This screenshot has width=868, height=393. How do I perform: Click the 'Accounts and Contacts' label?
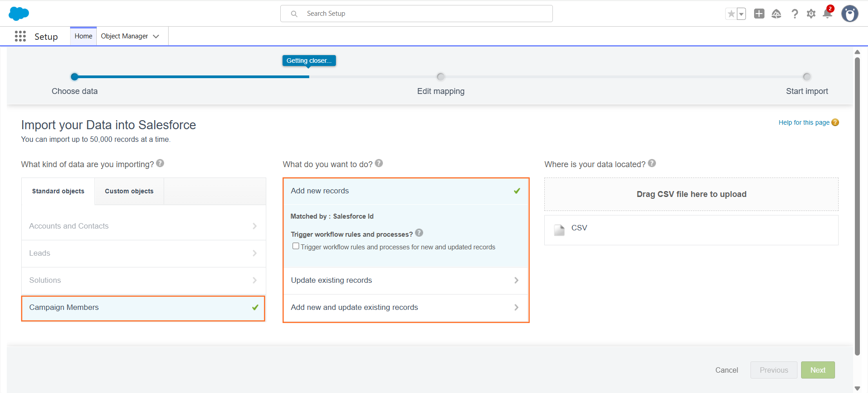(69, 226)
